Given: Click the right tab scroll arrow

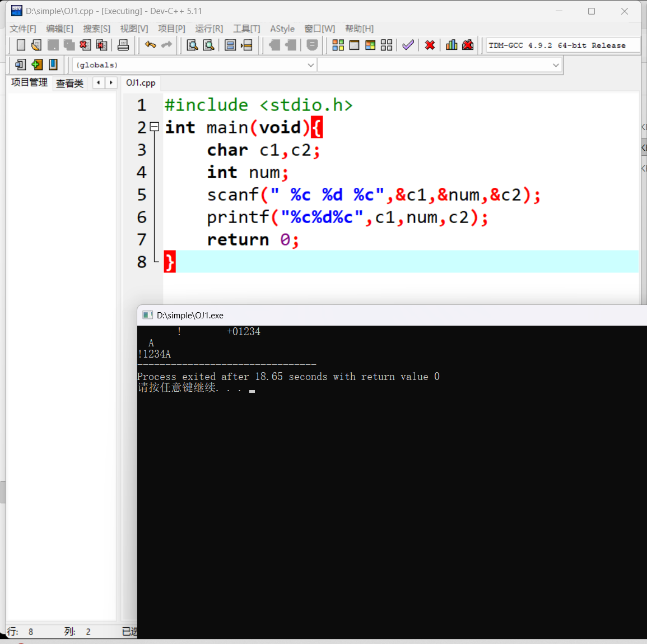Looking at the screenshot, I should [x=111, y=82].
